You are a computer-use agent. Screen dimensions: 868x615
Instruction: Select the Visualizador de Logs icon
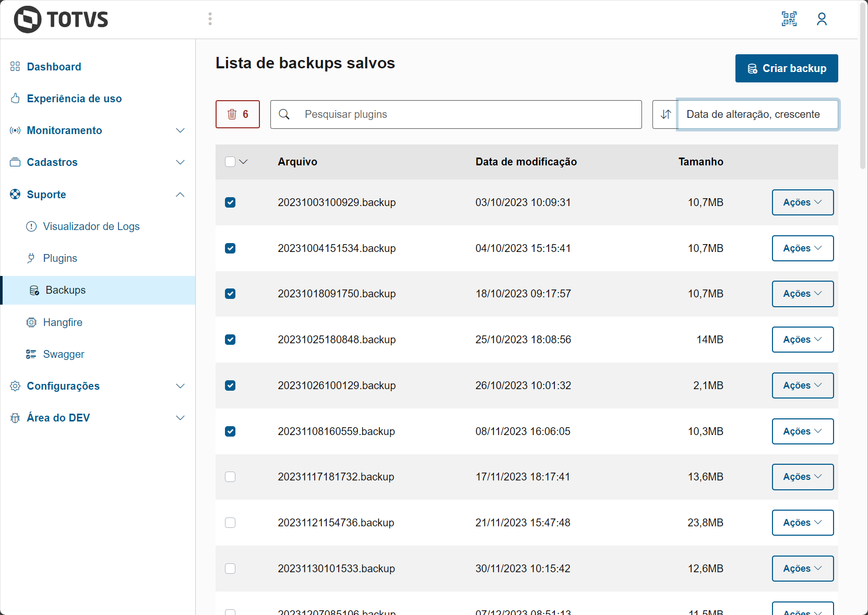point(32,226)
